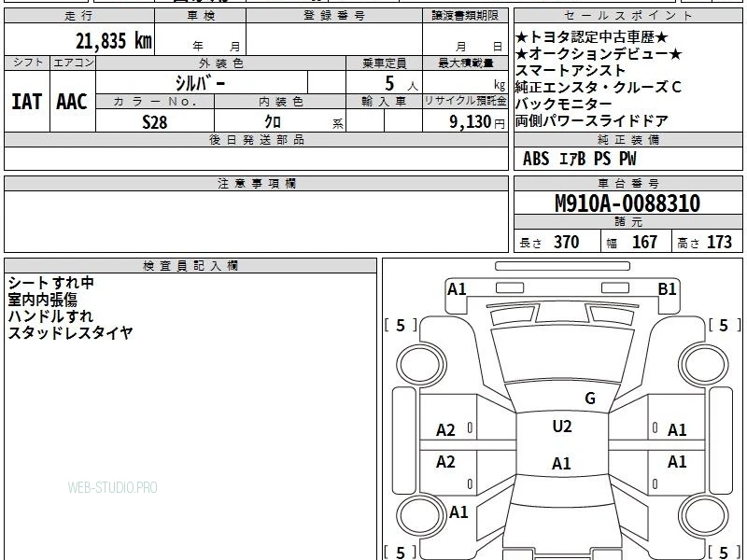
Task: Click the 5 人 seating capacity value
Action: tap(402, 84)
